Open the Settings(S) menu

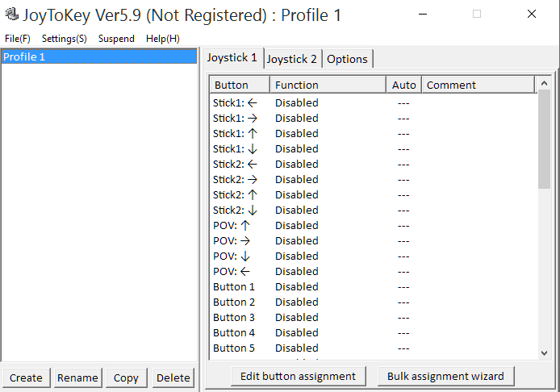click(65, 39)
